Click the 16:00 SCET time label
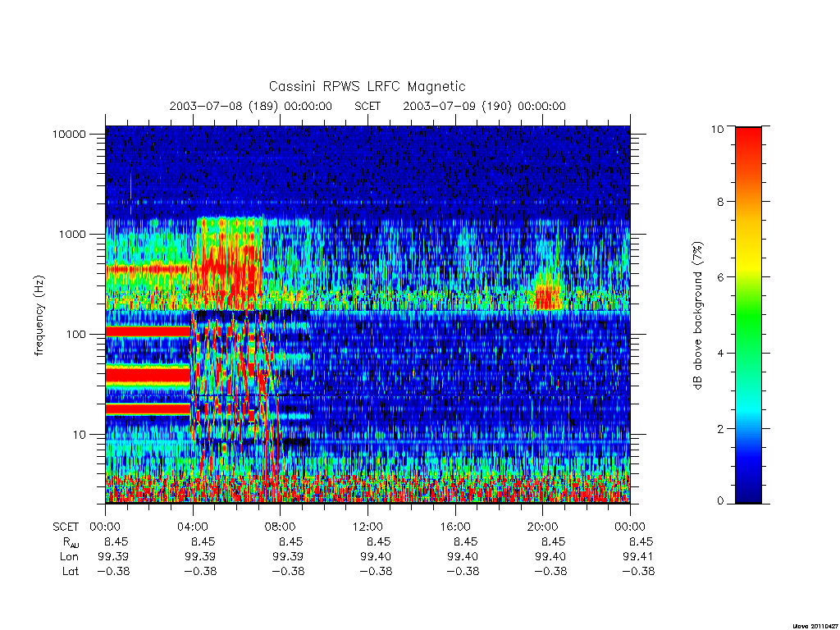 tap(455, 527)
